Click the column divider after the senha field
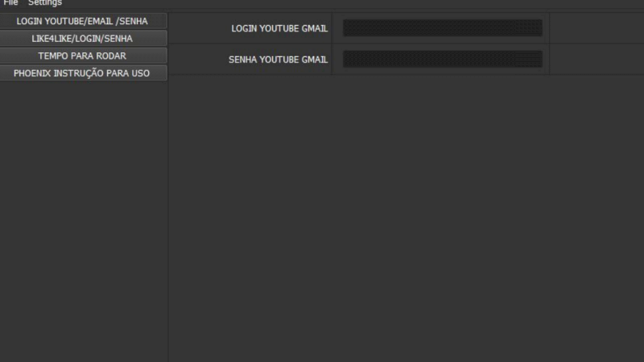 pyautogui.click(x=550, y=60)
